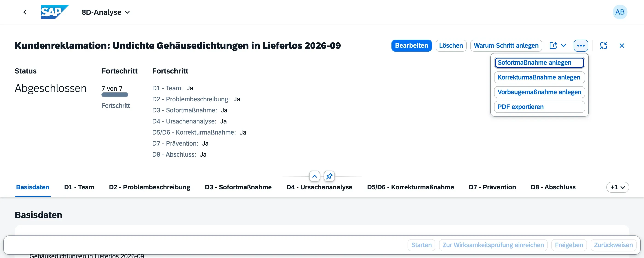Screen dimensions: 644x258
Task: Click the 7 von 7 progress bar
Action: [x=115, y=95]
